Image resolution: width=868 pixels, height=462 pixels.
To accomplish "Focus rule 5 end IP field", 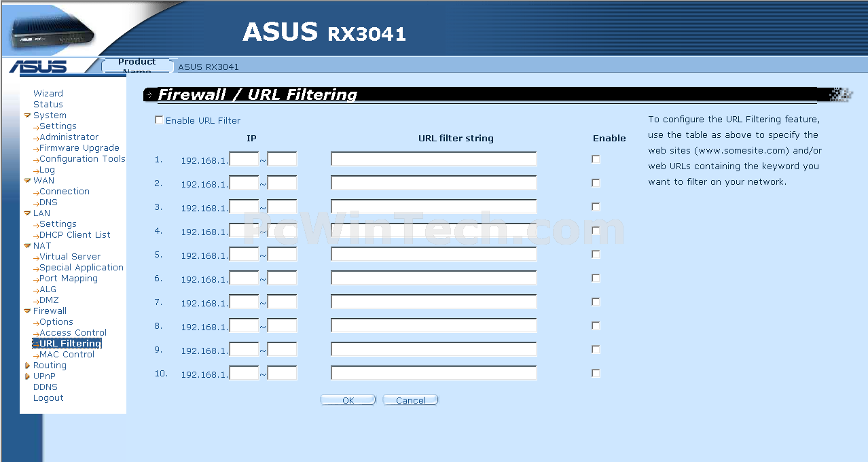I will (x=283, y=254).
